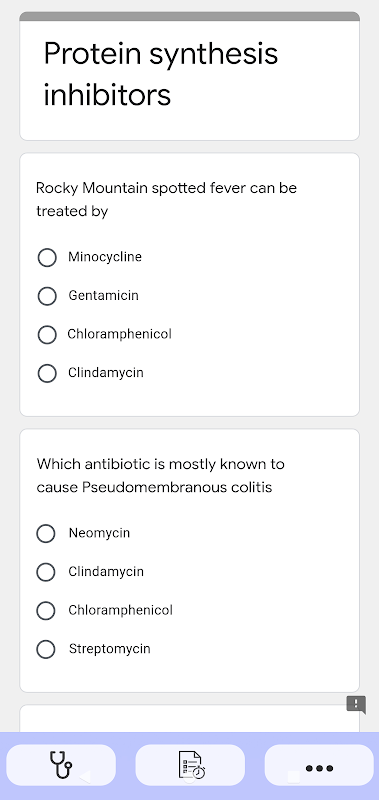379x800 pixels.
Task: Open the three-dot more options button
Action: 319,765
